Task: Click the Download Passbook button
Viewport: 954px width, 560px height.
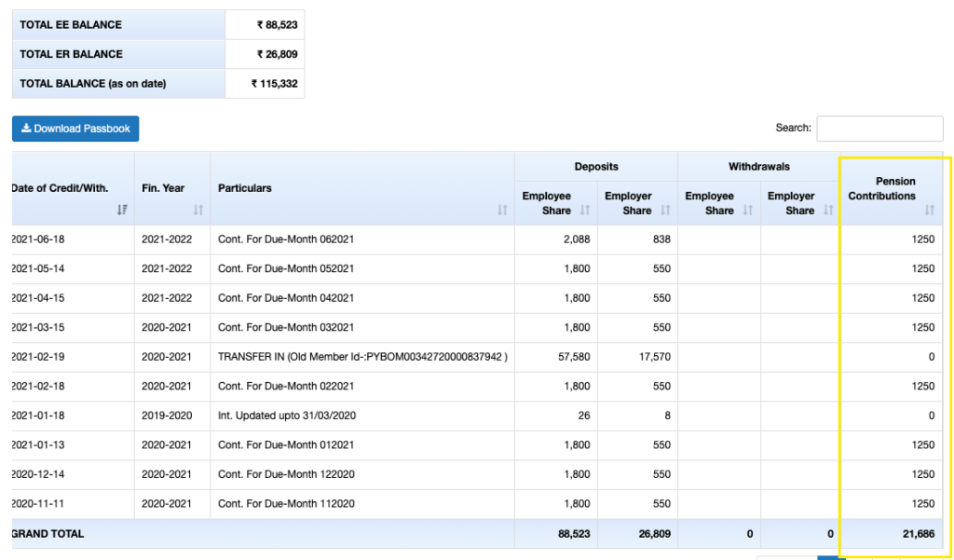Action: click(75, 129)
